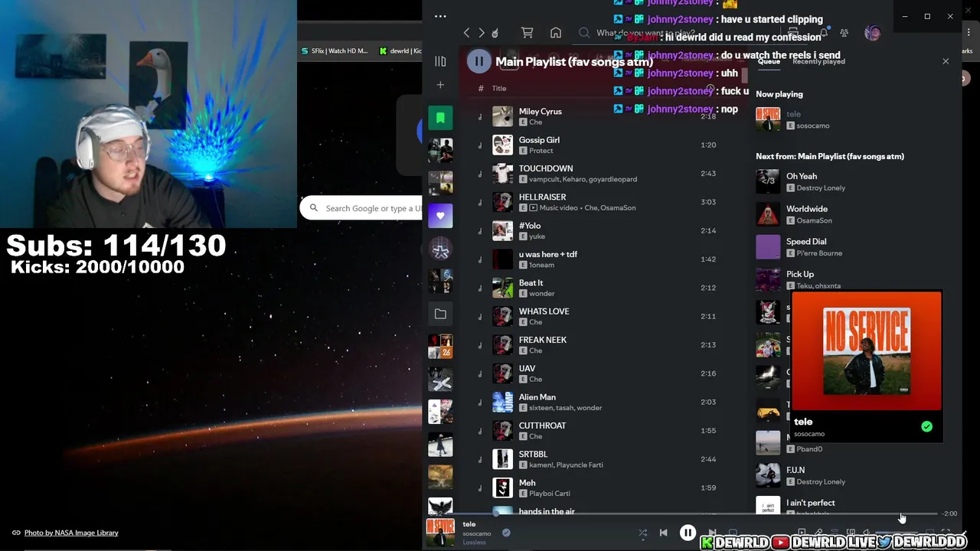Expand the folder item in library sidebar

point(440,314)
